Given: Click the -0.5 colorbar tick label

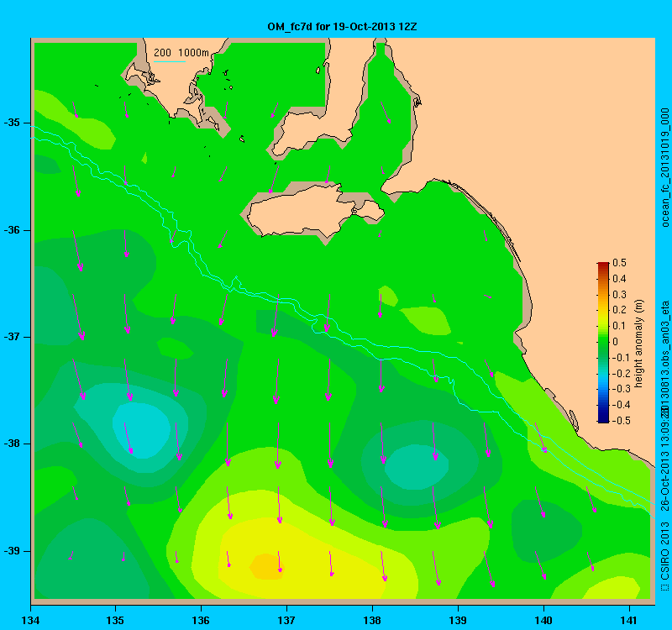Looking at the screenshot, I should click(x=620, y=421).
